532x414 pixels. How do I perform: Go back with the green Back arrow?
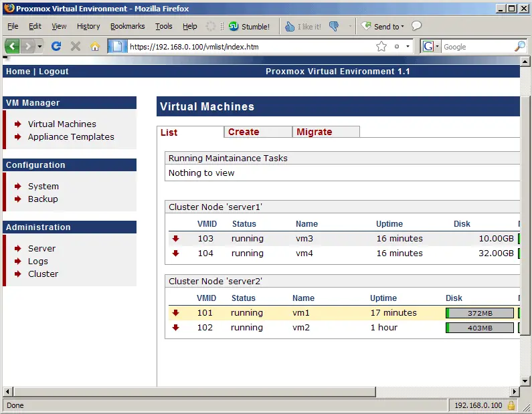point(12,45)
